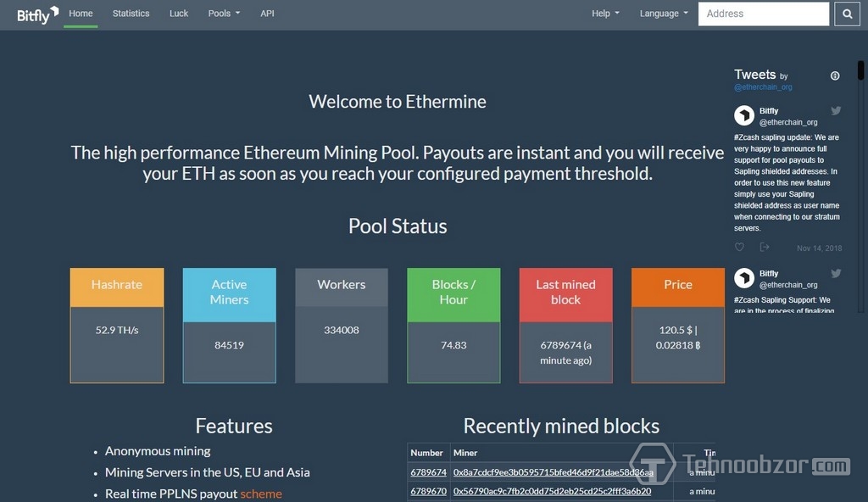Click the Last mined block card header
Image resolution: width=868 pixels, height=502 pixels.
[565, 295]
